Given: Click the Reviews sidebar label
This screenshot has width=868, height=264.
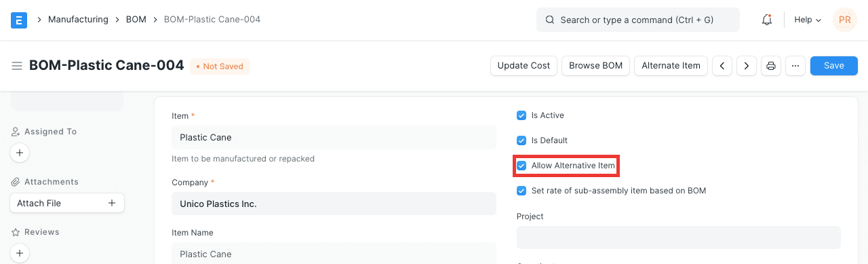Looking at the screenshot, I should 42,232.
